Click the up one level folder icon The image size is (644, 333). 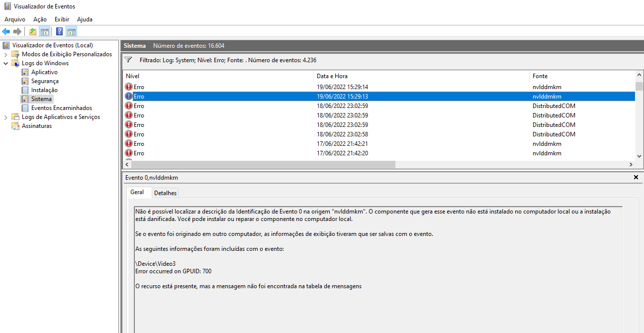pos(33,32)
